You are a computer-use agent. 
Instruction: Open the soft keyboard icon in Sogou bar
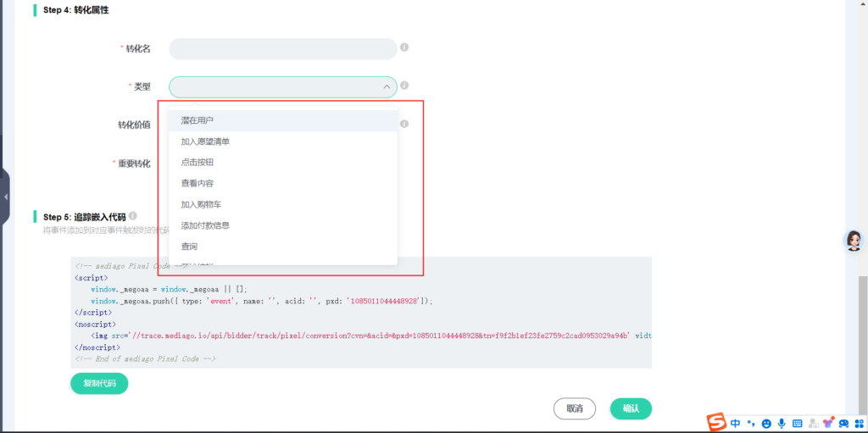[x=797, y=424]
